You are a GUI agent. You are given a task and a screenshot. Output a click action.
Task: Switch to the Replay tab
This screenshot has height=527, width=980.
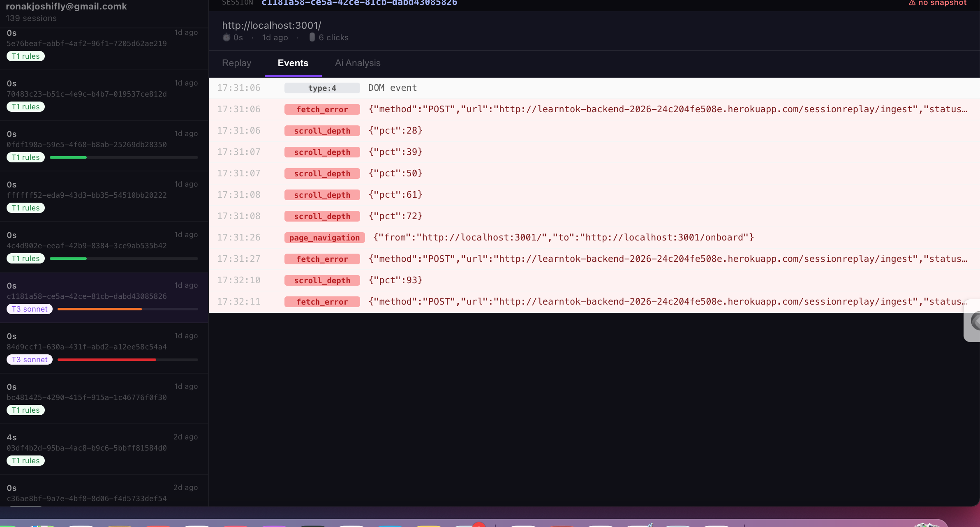click(236, 63)
